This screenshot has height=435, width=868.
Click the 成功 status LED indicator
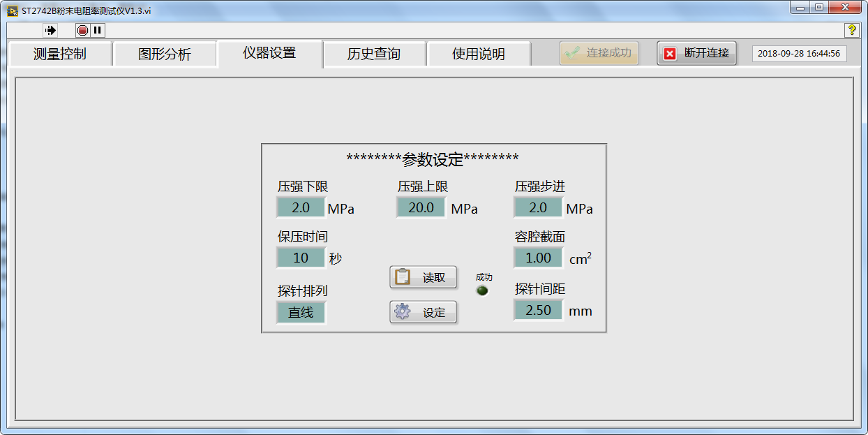point(482,290)
